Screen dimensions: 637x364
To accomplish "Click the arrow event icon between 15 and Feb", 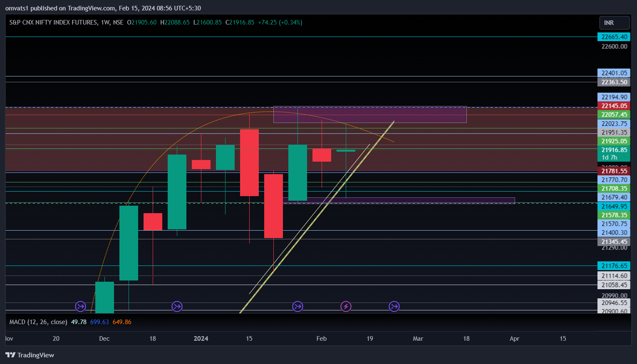I will coord(297,307).
